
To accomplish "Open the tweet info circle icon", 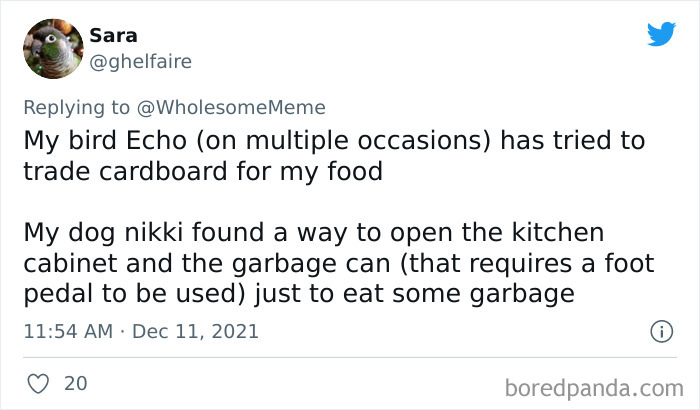I will [x=660, y=330].
